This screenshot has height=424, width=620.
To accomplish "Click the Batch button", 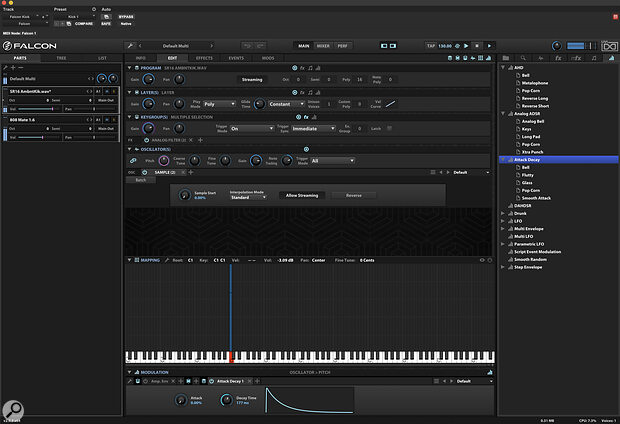I will 141,180.
